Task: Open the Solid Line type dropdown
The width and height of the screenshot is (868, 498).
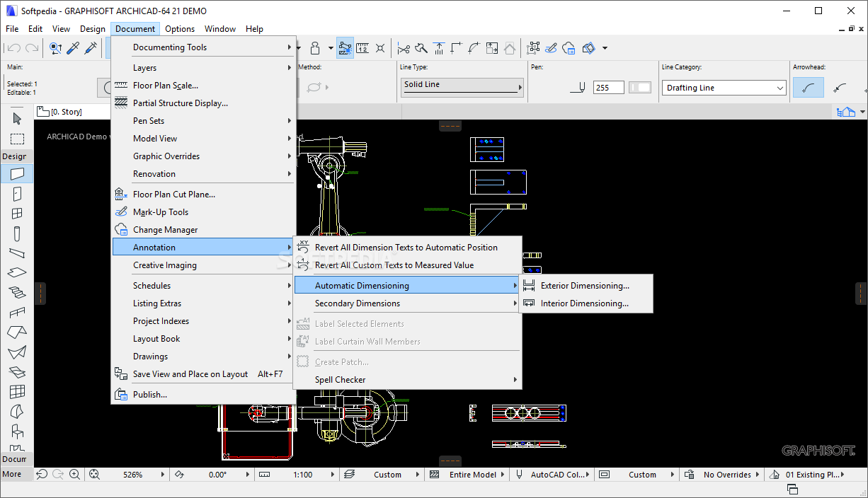Action: point(462,86)
